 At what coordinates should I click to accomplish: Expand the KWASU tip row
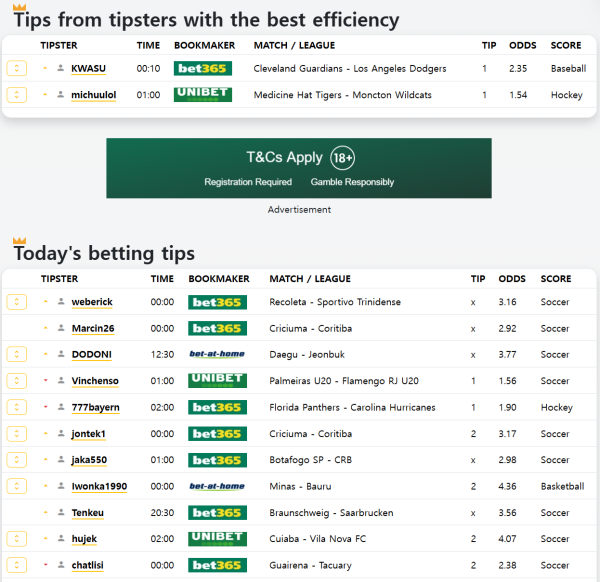click(16, 69)
